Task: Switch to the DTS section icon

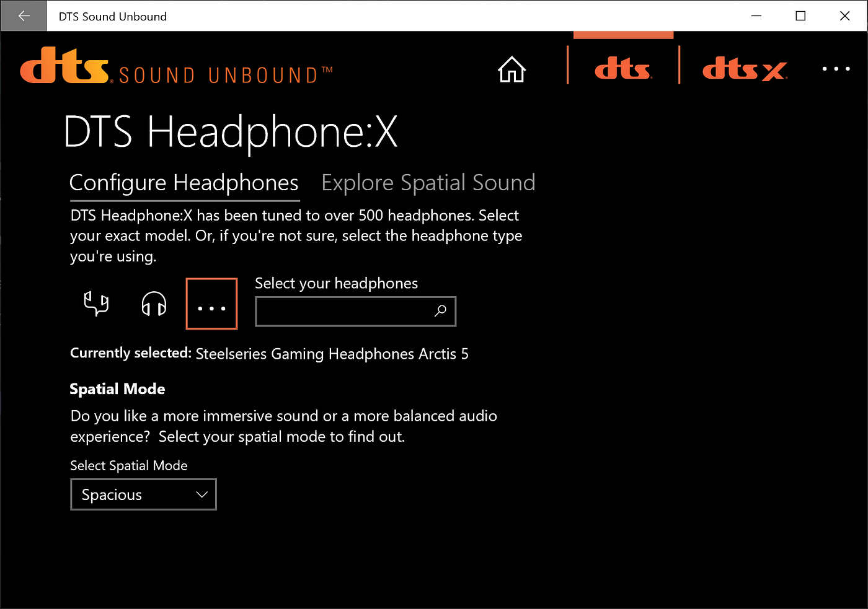Action: click(x=622, y=70)
